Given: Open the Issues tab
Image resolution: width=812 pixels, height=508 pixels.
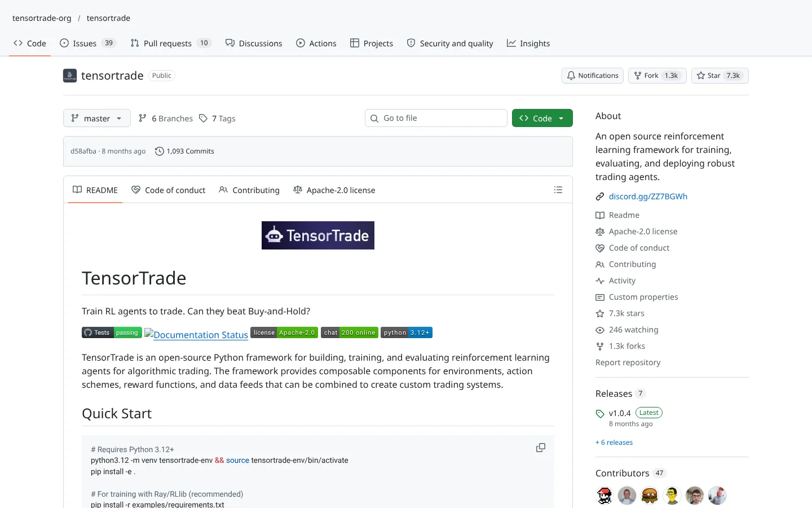Looking at the screenshot, I should (87, 43).
